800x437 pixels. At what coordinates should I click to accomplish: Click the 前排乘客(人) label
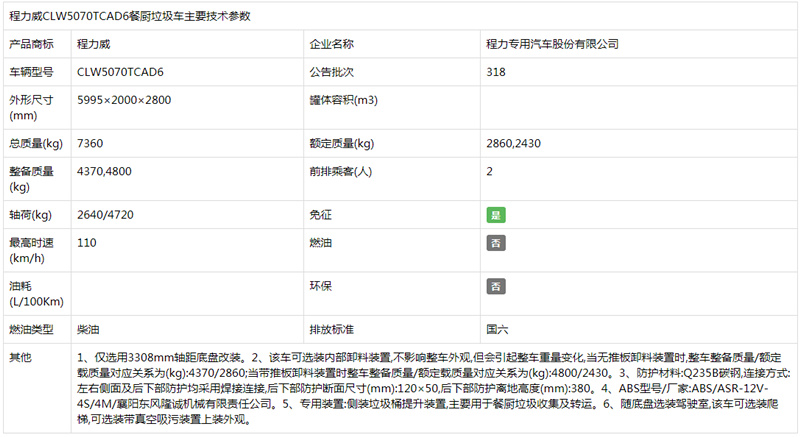340,172
